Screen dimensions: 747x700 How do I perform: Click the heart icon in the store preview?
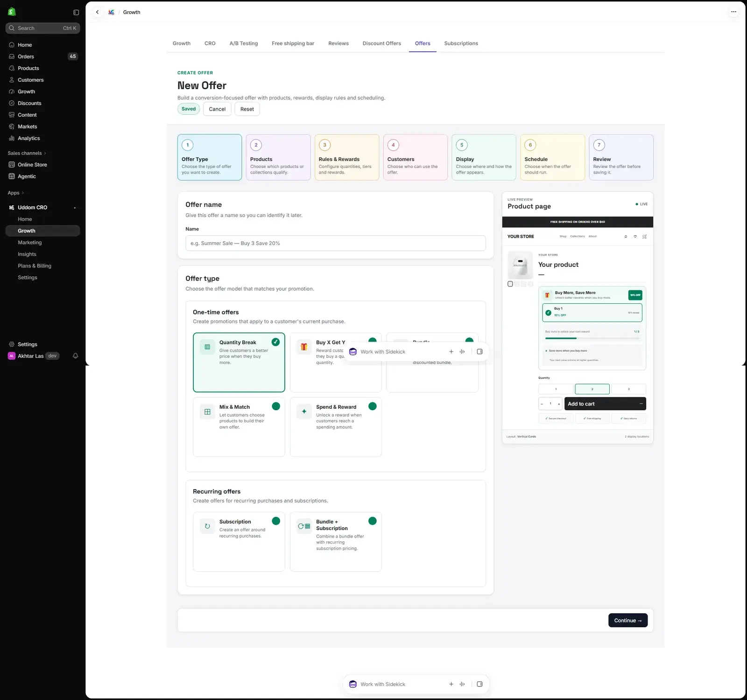coord(635,237)
